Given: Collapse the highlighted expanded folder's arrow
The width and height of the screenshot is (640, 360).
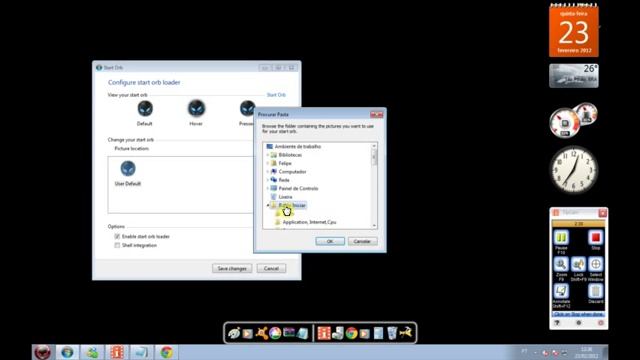Looking at the screenshot, I should coord(268,205).
